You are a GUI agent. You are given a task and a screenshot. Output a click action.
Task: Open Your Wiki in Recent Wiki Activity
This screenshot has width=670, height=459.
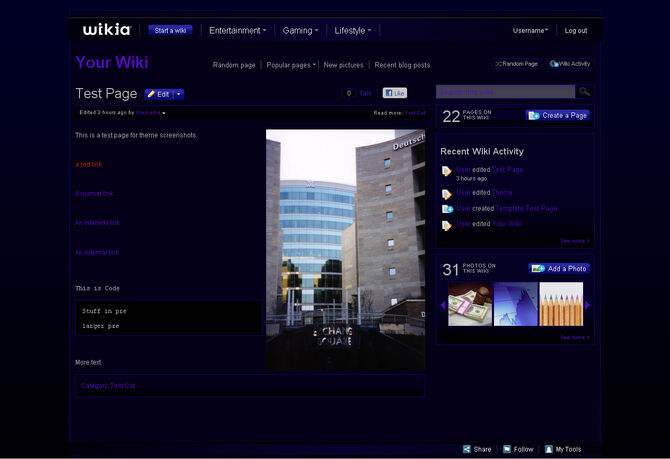point(507,224)
